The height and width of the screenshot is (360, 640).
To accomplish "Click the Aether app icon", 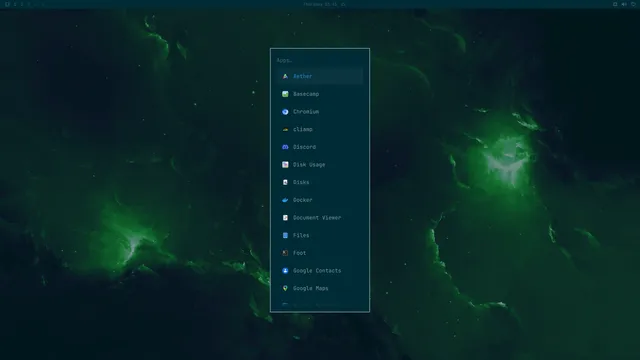I will [285, 76].
